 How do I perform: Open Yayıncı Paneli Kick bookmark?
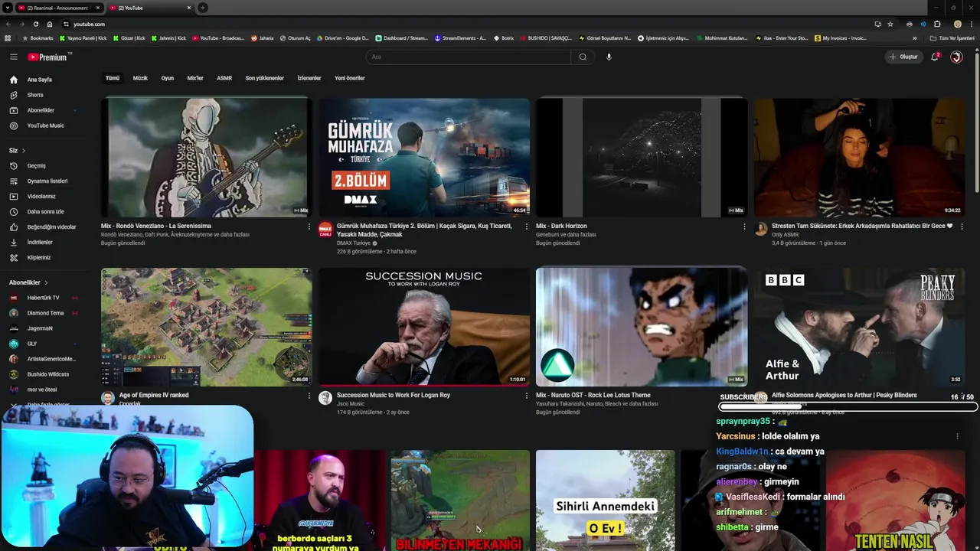point(83,37)
